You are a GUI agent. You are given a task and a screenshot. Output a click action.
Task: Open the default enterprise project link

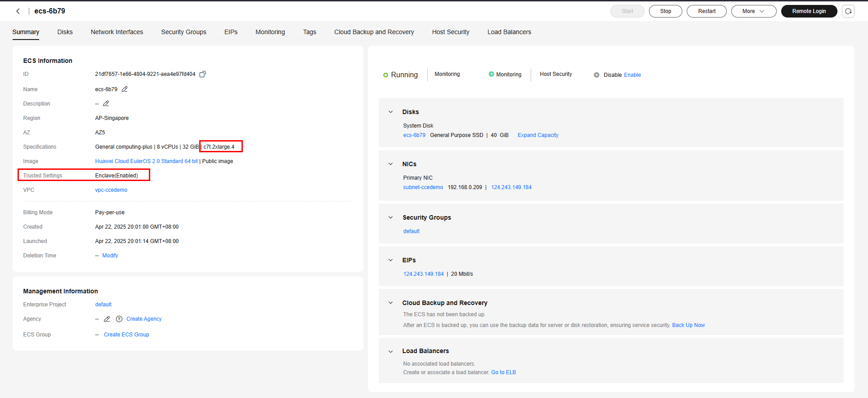pos(103,305)
